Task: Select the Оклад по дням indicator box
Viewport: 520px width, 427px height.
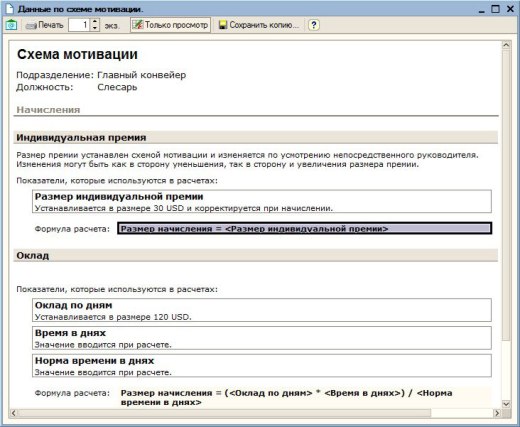Action: tap(262, 310)
